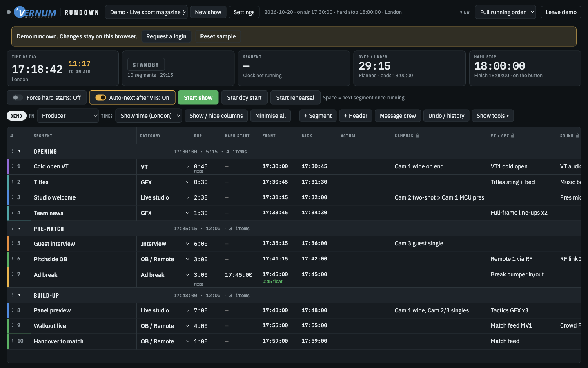The image size is (588, 368).
Task: Click the drag handle on Pitchside OB row
Action: (11, 259)
